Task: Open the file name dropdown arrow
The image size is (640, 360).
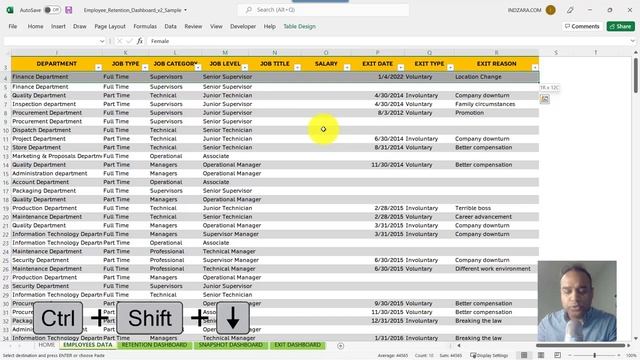Action: point(185,10)
